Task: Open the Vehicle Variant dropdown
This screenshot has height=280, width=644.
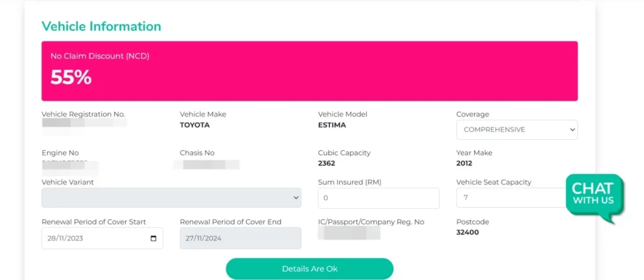Action: pyautogui.click(x=171, y=198)
